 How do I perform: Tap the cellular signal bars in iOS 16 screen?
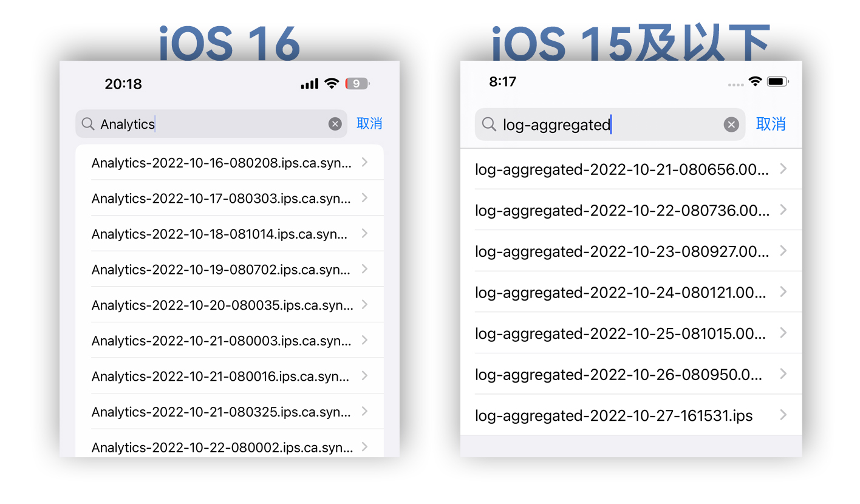point(310,84)
